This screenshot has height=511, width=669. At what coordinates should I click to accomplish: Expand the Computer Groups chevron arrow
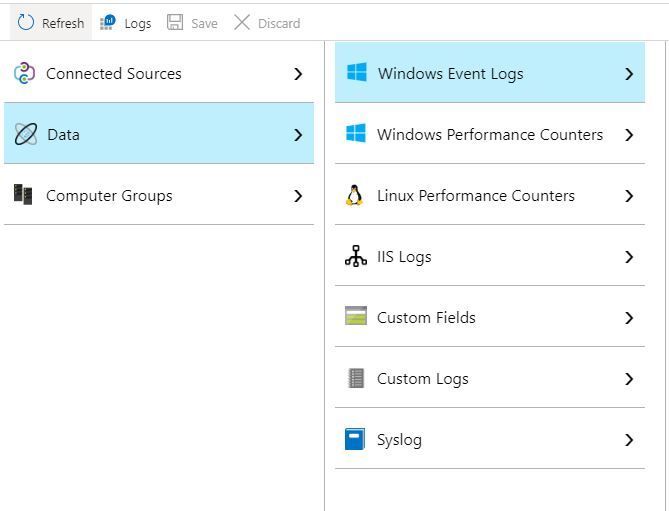click(x=298, y=195)
